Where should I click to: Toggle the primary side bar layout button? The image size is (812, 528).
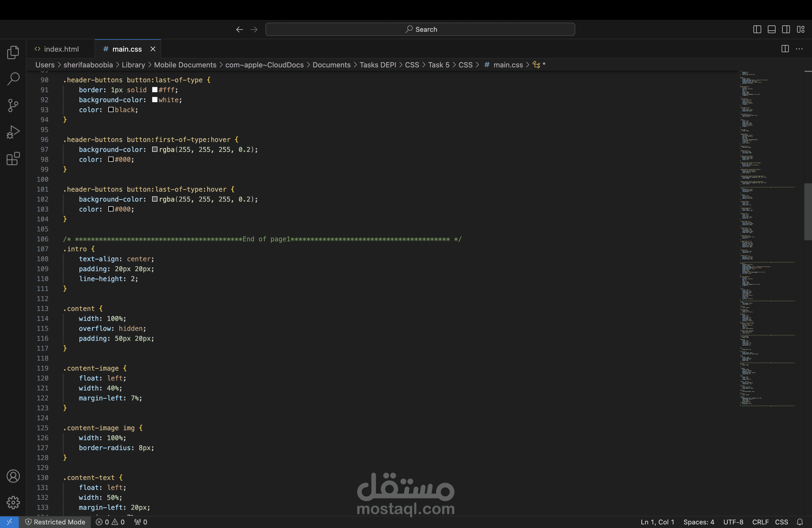coord(757,29)
